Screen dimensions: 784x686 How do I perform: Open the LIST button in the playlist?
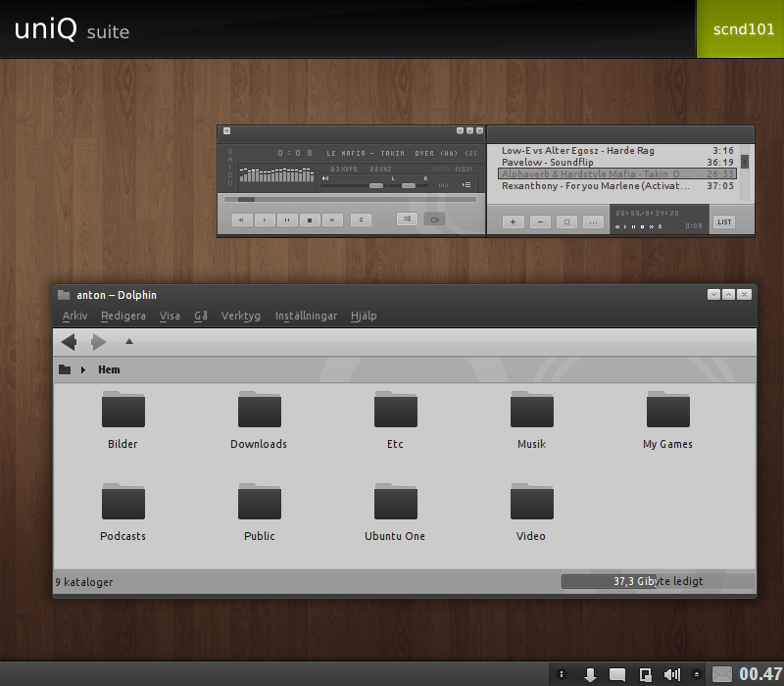pos(724,220)
